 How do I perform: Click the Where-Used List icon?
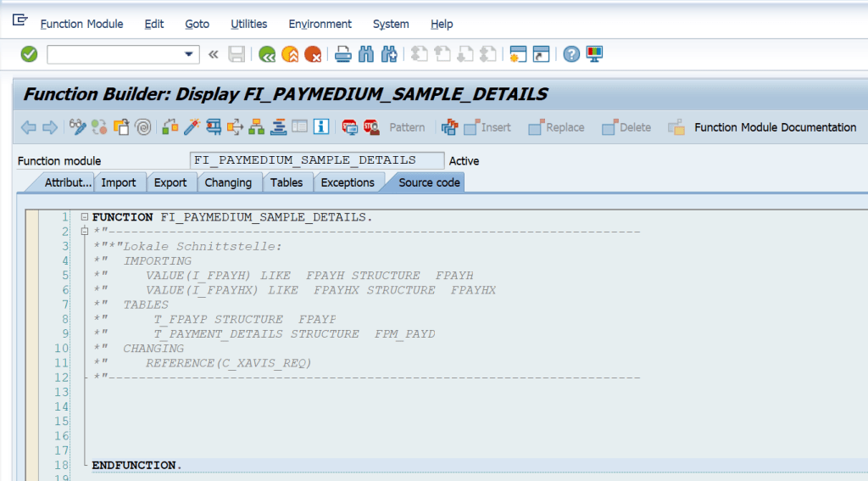pos(235,127)
